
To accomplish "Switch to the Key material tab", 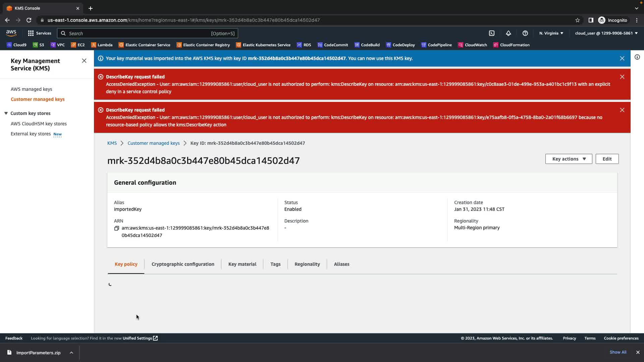I will [242, 264].
